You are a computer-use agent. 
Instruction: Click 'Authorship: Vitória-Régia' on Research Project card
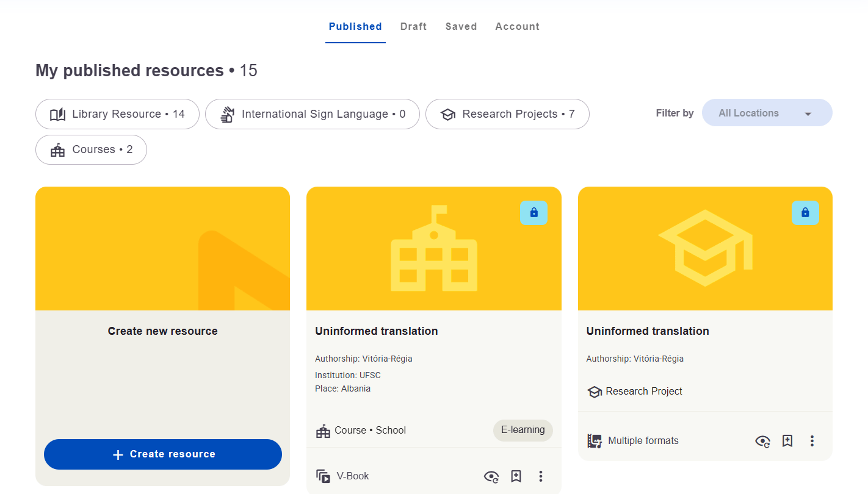[635, 359]
